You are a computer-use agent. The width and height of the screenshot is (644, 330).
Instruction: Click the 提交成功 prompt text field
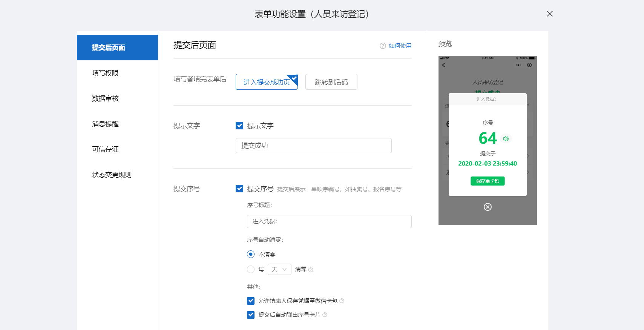314,146
